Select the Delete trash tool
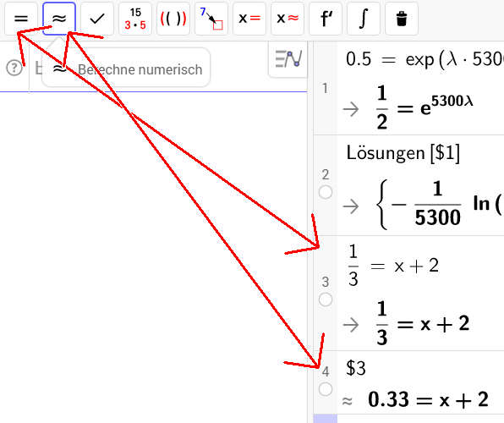 pyautogui.click(x=402, y=19)
